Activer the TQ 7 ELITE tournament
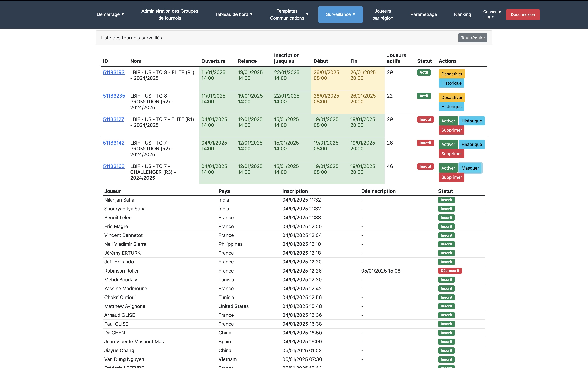Viewport: 588px width, 368px height. click(x=448, y=121)
